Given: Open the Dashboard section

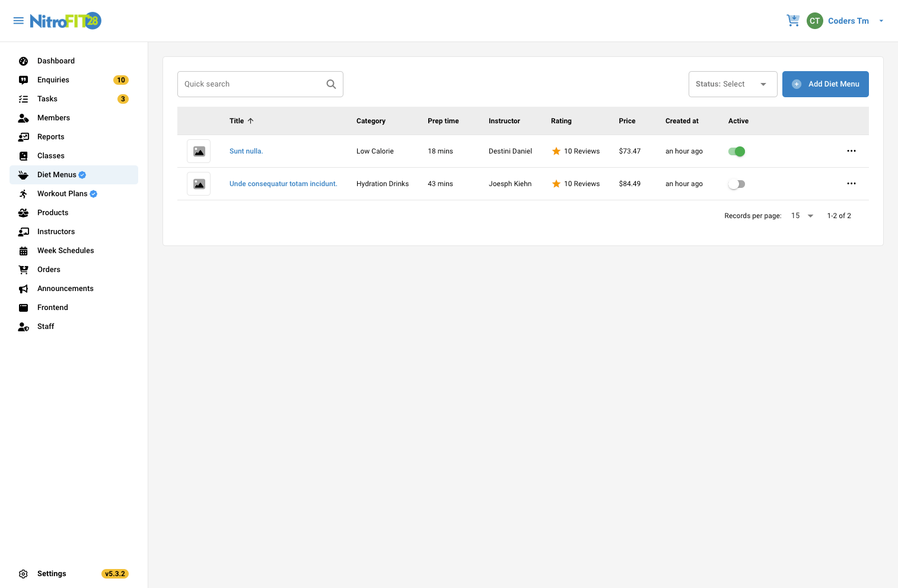Looking at the screenshot, I should coord(56,60).
